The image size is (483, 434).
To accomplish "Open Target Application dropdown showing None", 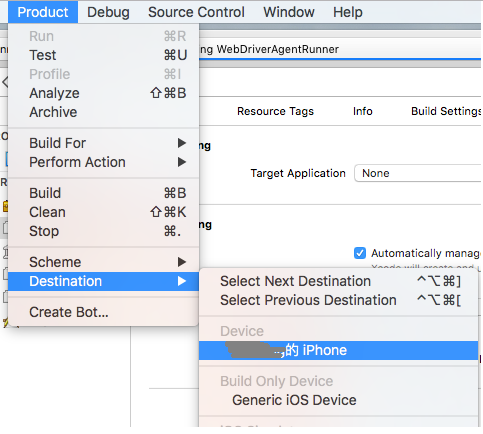I will coord(418,173).
